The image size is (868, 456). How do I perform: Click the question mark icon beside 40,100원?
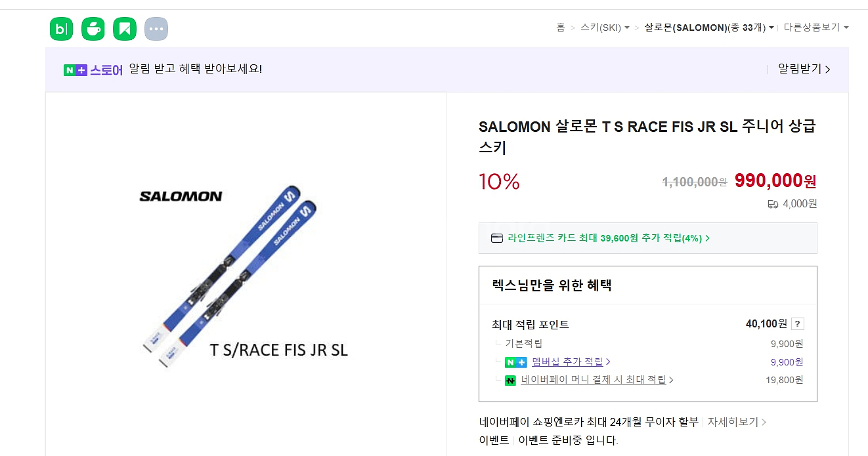(x=797, y=324)
